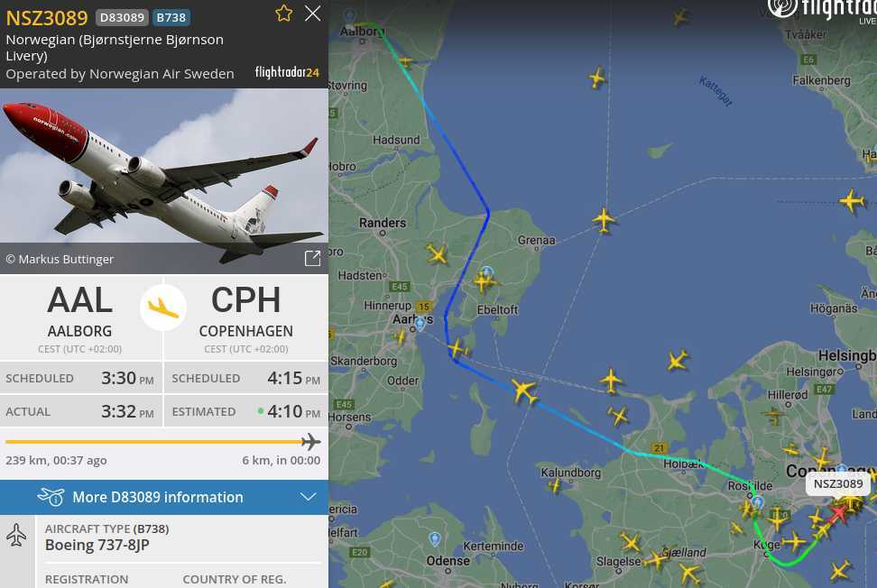
Task: Select the red NSZ3089 aircraft on the map
Action: [838, 512]
